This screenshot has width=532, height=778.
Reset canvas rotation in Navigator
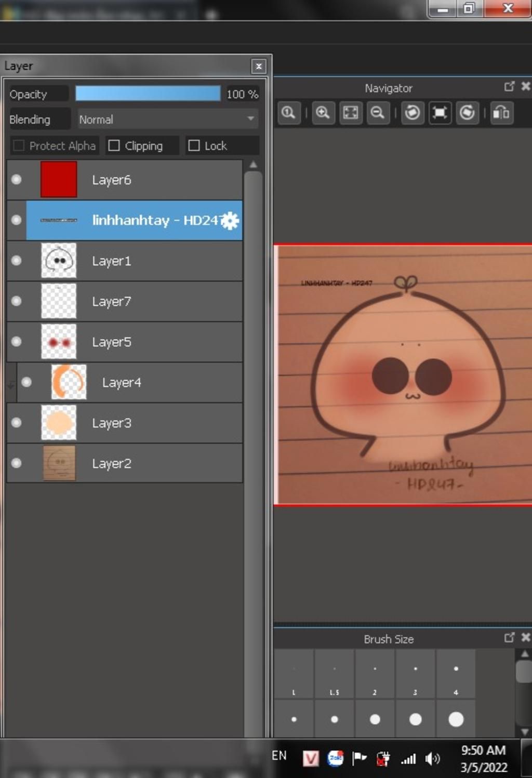[440, 113]
